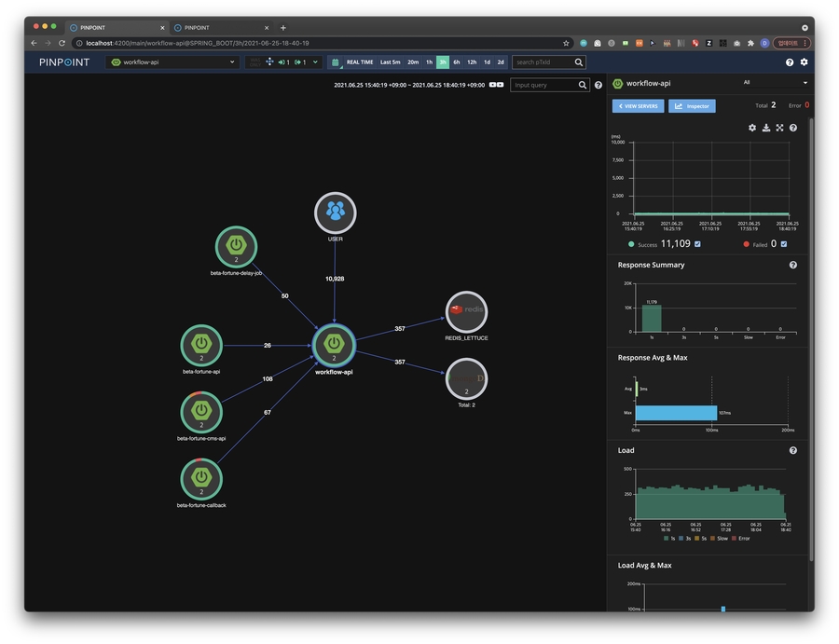The image size is (839, 644).
Task: Open the workflow-api application dropdown
Action: coord(173,62)
